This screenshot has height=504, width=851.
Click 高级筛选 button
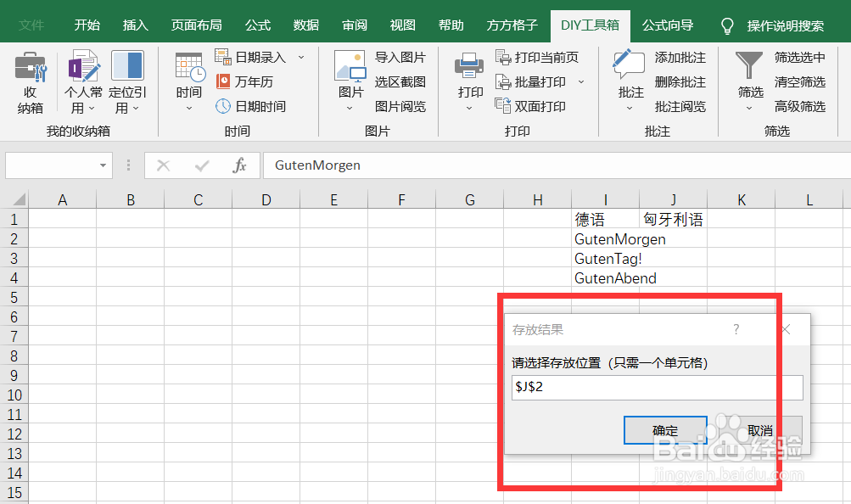(799, 106)
